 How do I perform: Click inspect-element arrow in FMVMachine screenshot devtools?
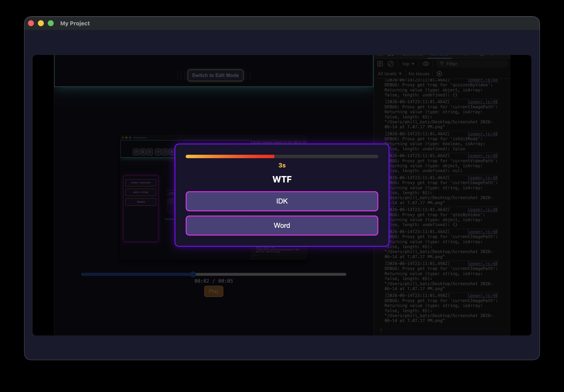pyautogui.click(x=254, y=142)
